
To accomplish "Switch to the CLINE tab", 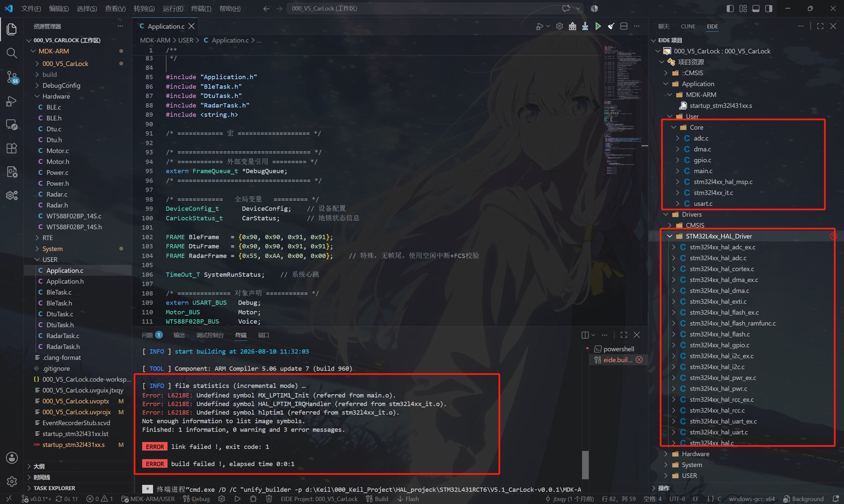I will (x=688, y=26).
